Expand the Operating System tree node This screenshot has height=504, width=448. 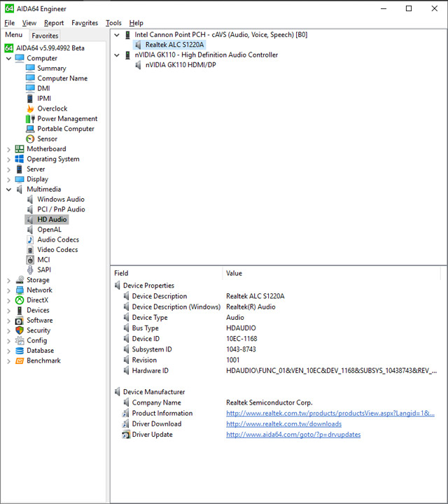coord(8,159)
